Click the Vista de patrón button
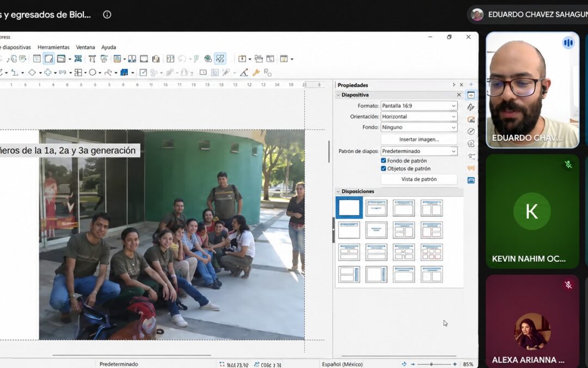Image resolution: width=588 pixels, height=368 pixels. click(419, 179)
